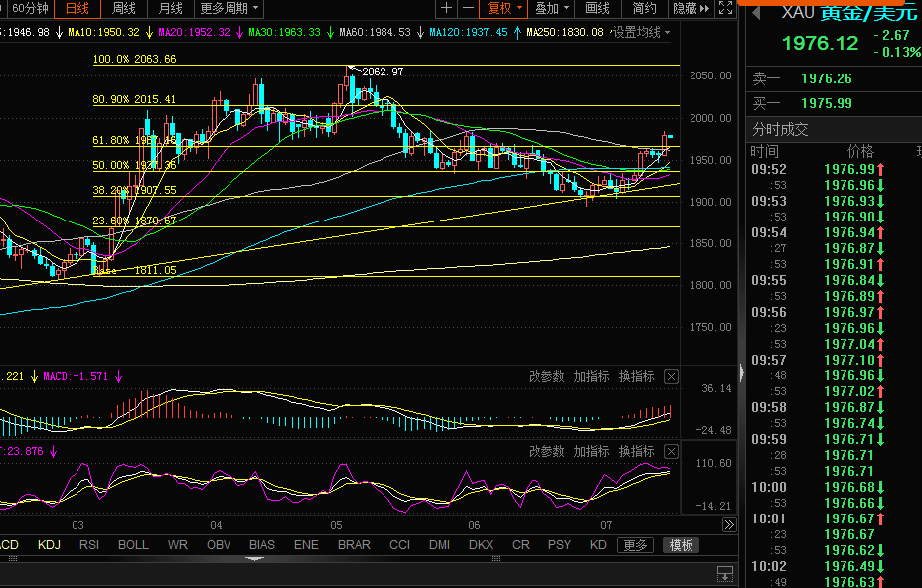Image resolution: width=922 pixels, height=588 pixels.
Task: Click the collapse handle between chart and quote panel
Action: [x=739, y=373]
